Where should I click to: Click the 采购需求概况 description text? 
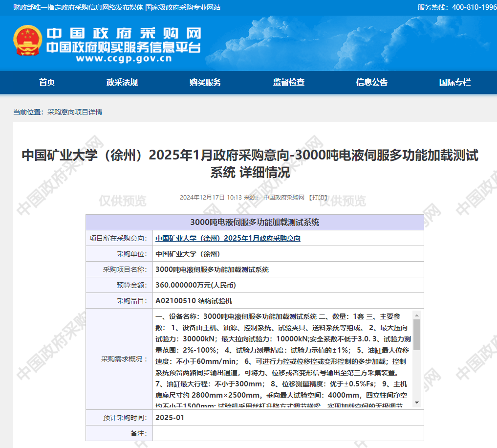click(283, 359)
